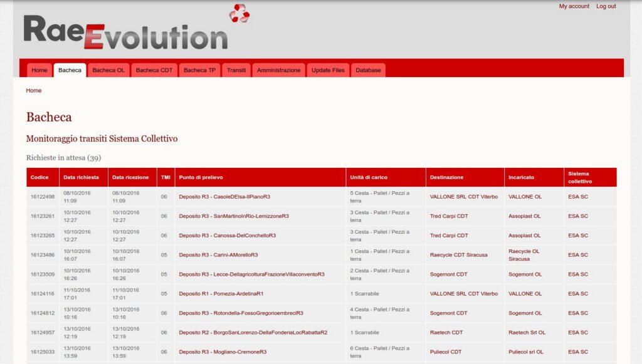Open Deposito R3 - Carini-AMorelloR3 link

click(x=218, y=255)
